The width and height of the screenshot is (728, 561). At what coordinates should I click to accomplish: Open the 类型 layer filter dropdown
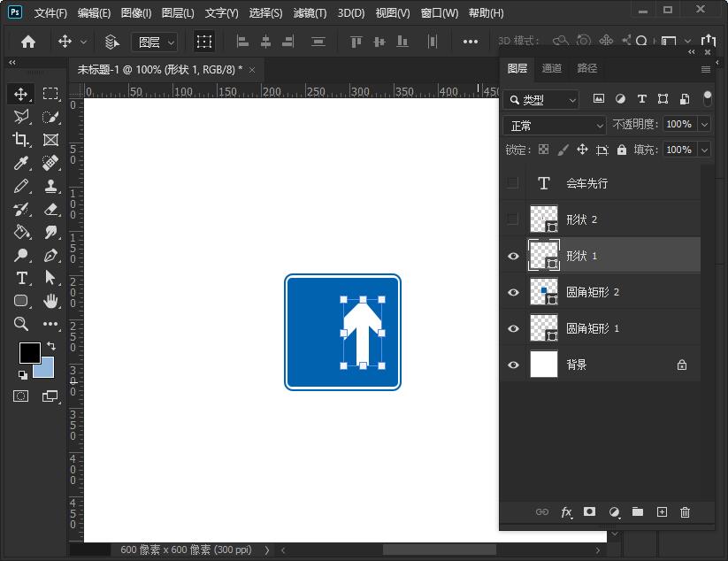[541, 99]
